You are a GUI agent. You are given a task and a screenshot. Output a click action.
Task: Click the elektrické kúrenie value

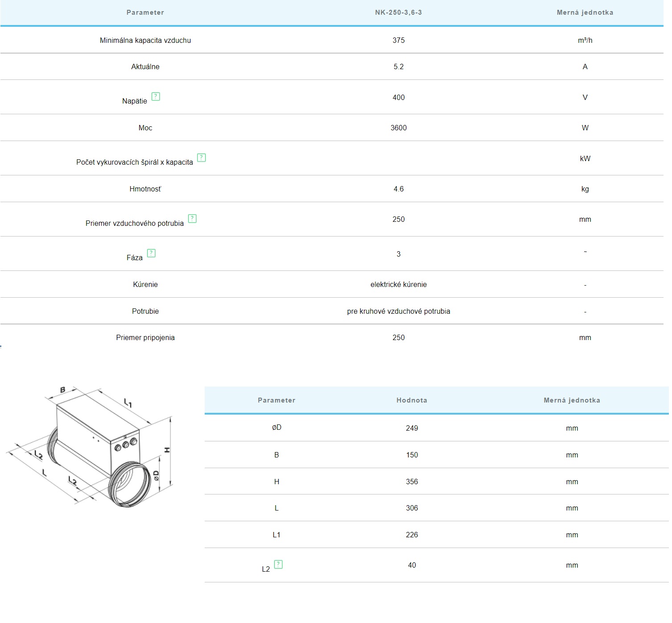[398, 284]
